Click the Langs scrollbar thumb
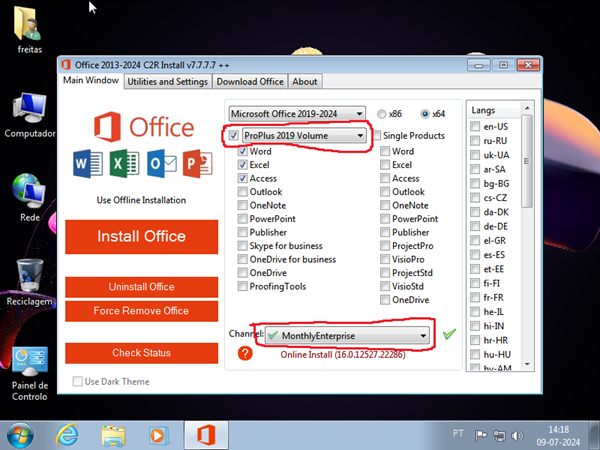This screenshot has height=450, width=600. tap(527, 161)
